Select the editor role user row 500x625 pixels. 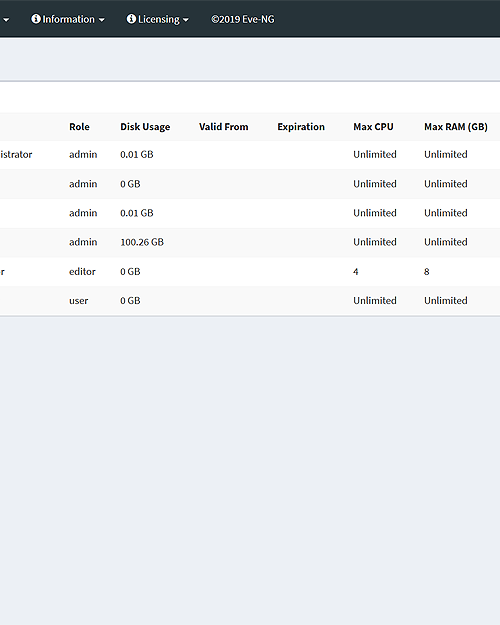click(x=250, y=271)
